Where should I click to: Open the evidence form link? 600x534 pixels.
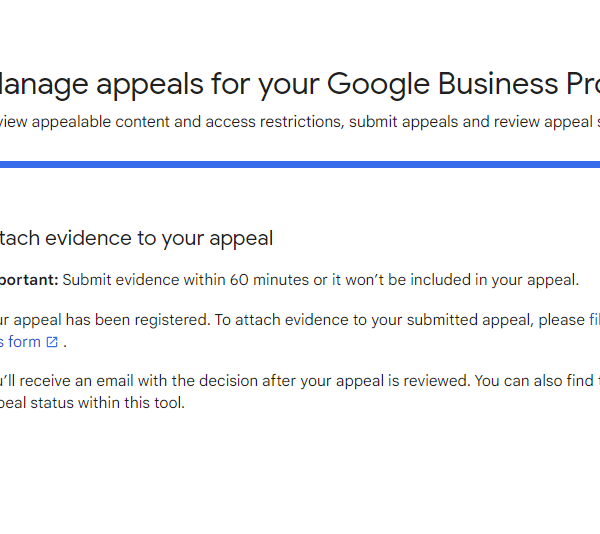point(20,342)
